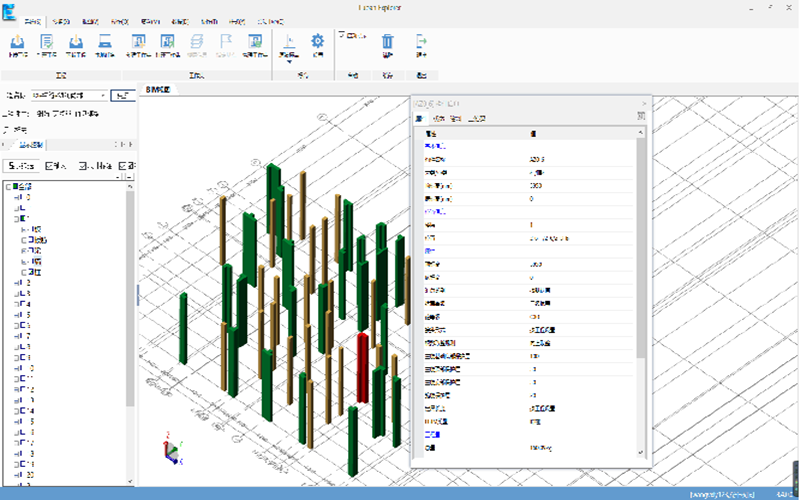Click the download tray icon in the ribbon
This screenshot has height=500, width=800.
tap(76, 41)
